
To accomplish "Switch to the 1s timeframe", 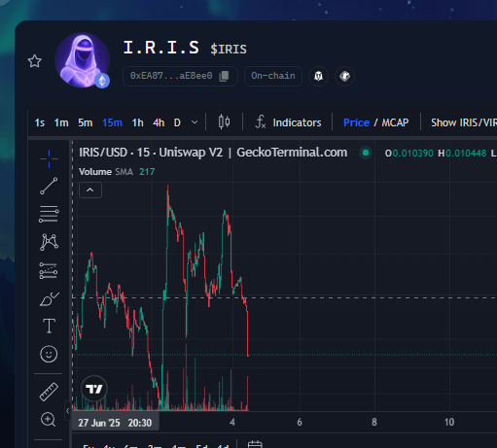I will 40,122.
